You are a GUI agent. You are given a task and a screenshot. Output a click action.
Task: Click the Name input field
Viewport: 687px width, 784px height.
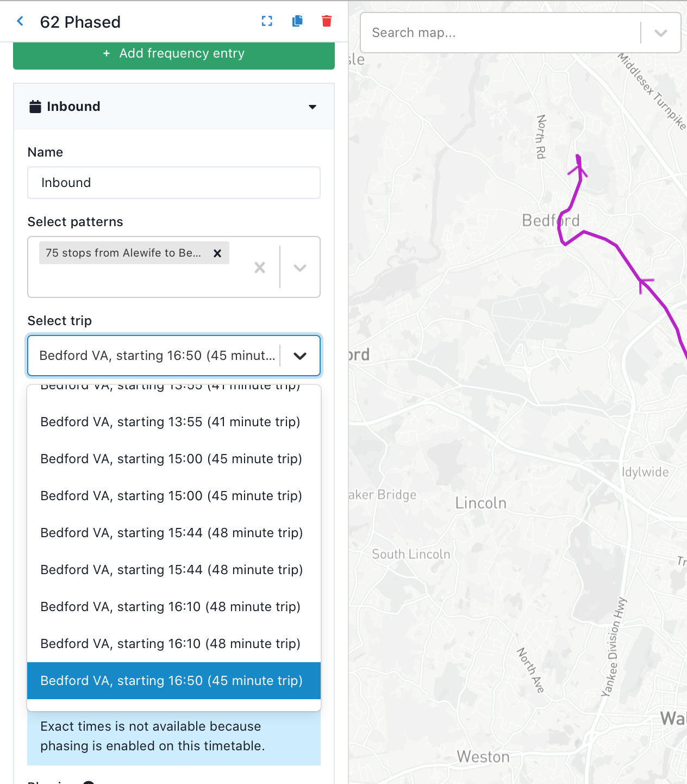click(x=174, y=183)
